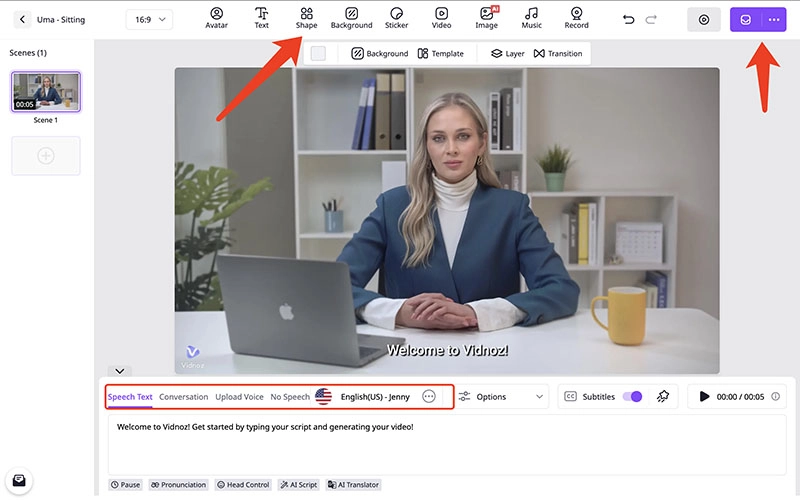Toggle the Subtitles switch
800x500 pixels.
pyautogui.click(x=631, y=397)
